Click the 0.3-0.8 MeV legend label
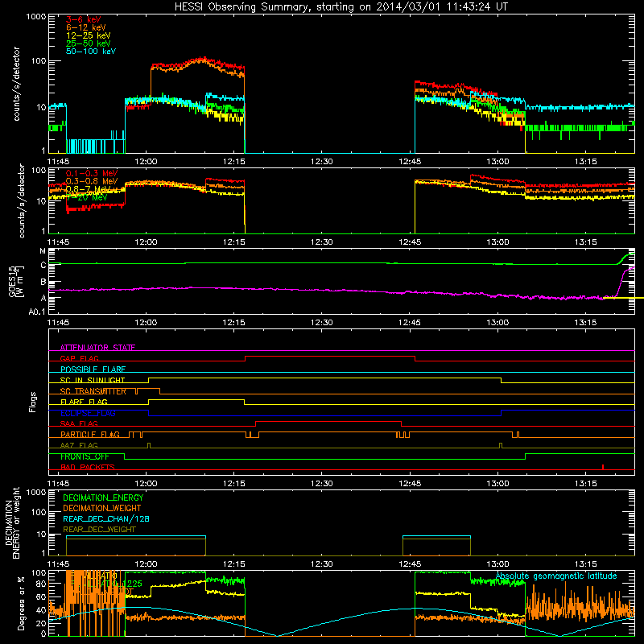644x644 pixels. point(92,182)
